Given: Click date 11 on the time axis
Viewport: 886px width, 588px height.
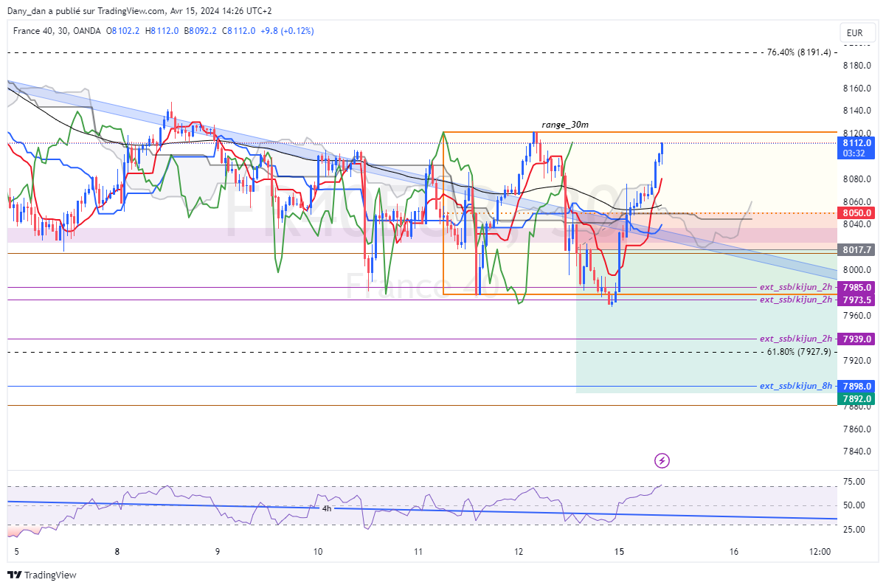Looking at the screenshot, I should coord(418,551).
